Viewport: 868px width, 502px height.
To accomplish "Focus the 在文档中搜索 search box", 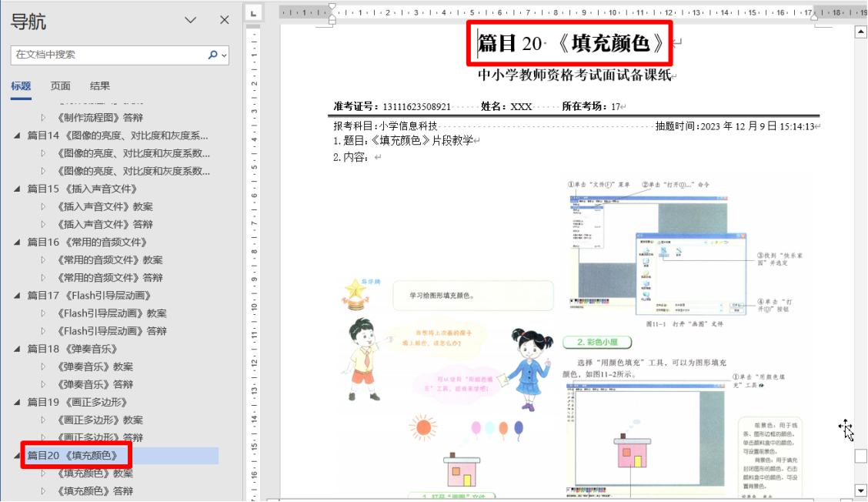I will coord(108,55).
